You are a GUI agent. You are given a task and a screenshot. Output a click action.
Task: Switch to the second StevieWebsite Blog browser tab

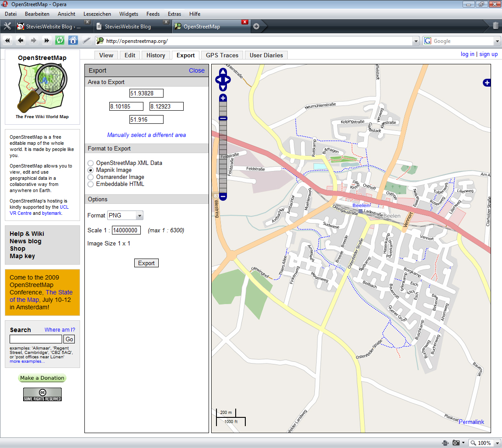coord(132,26)
